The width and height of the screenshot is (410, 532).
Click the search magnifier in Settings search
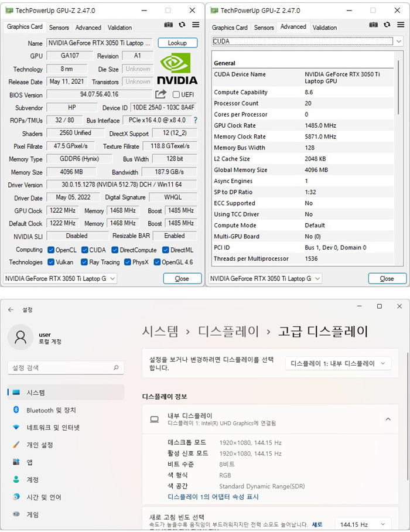tap(116, 367)
